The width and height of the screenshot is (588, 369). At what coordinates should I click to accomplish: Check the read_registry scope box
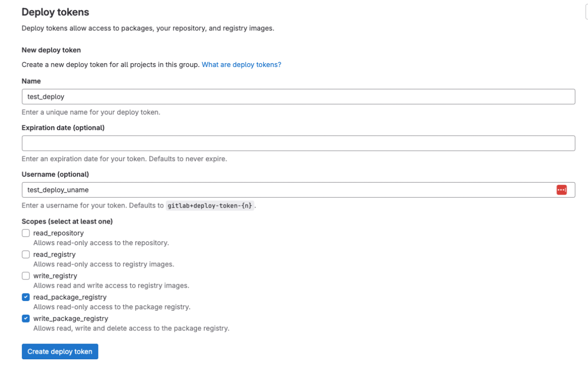point(26,254)
